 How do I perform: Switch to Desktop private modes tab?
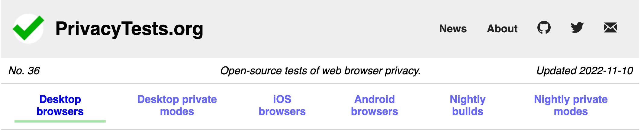pos(177,105)
